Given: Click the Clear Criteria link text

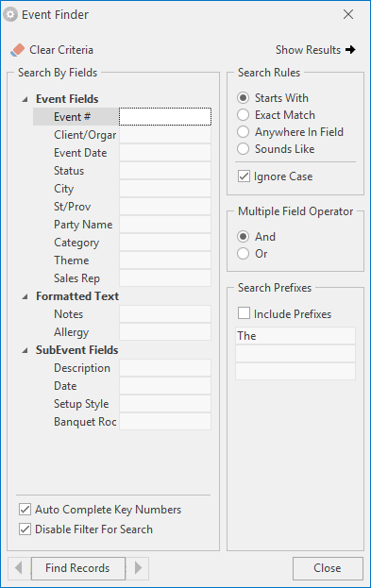Looking at the screenshot, I should 61,50.
